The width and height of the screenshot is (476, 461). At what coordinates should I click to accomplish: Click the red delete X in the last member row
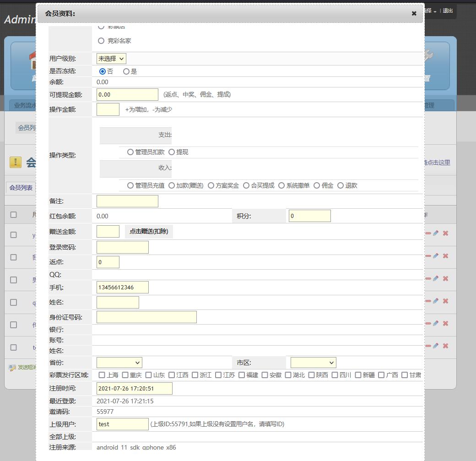coord(445,346)
